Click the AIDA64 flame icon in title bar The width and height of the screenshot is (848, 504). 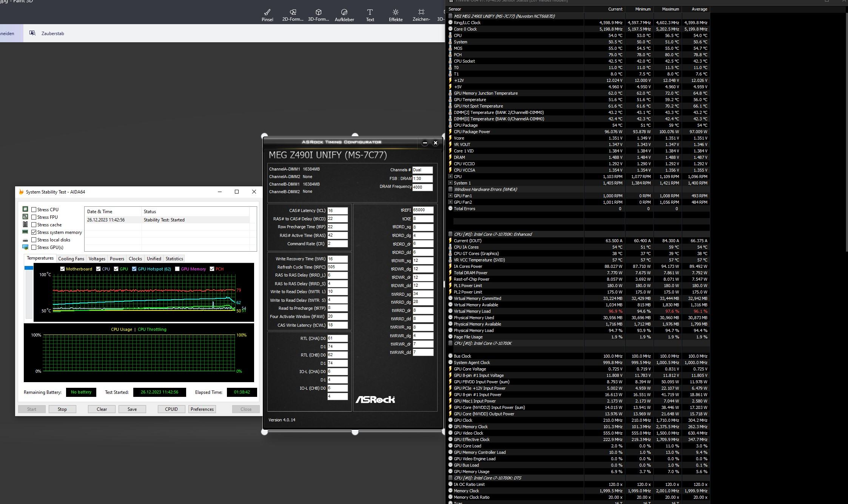tap(21, 192)
